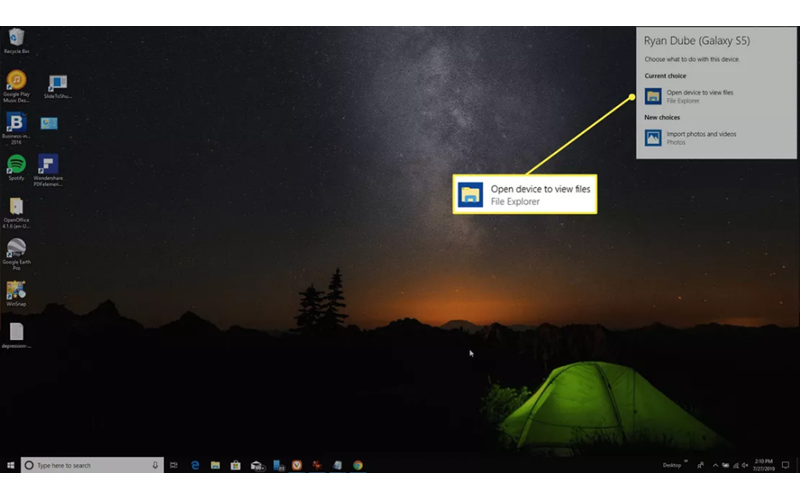Open SlideToShutDown desktop shortcut
The height and width of the screenshot is (500, 800).
57,83
